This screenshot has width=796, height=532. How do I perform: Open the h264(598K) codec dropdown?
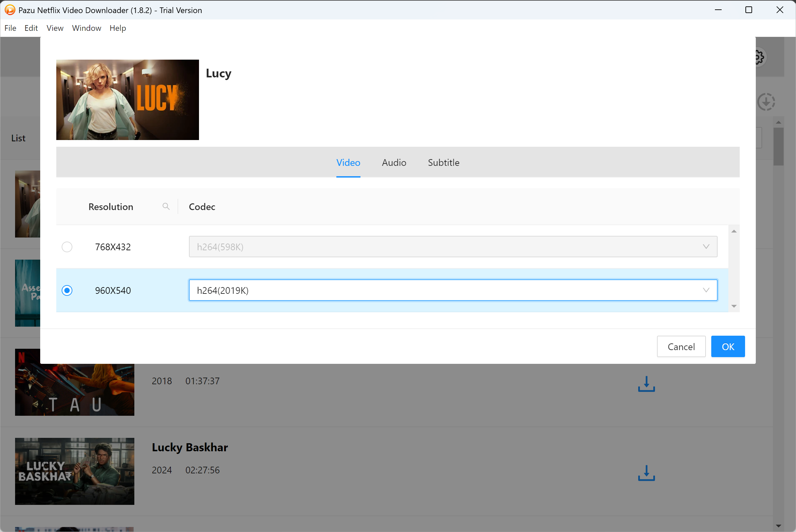tap(453, 247)
